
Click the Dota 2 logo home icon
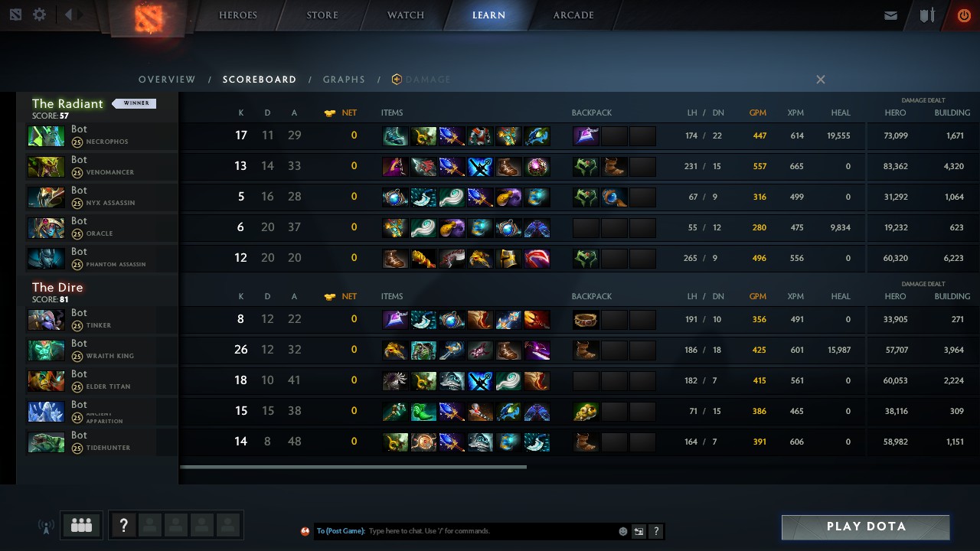[151, 17]
